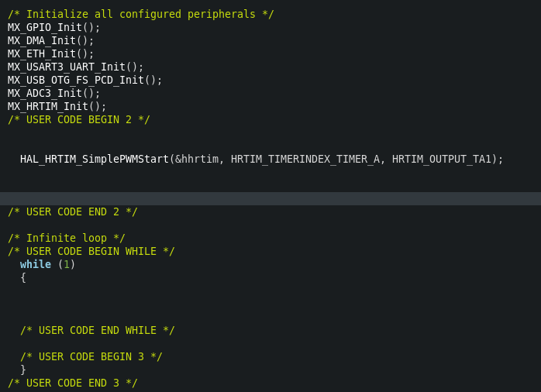Click the USER CODE BEGIN 2 comment
The height and width of the screenshot is (392, 541).
[78, 119]
